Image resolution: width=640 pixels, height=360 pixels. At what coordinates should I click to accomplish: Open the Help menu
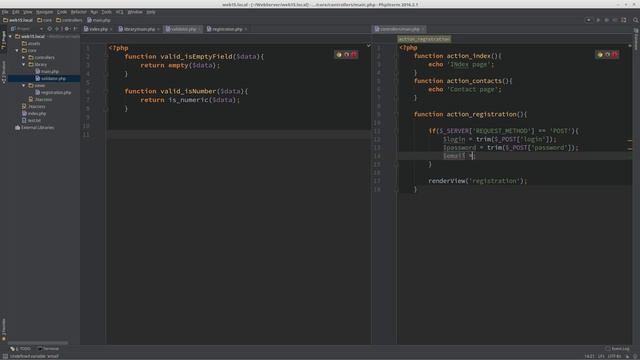[151, 12]
